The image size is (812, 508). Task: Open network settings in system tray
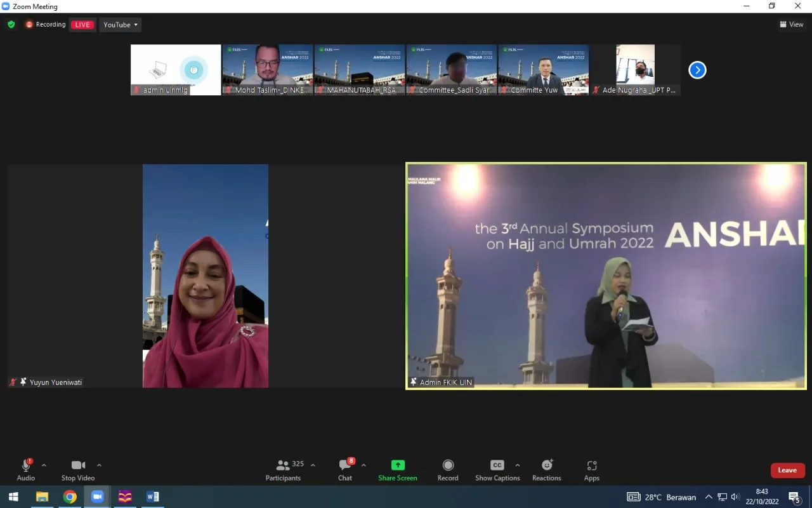722,497
